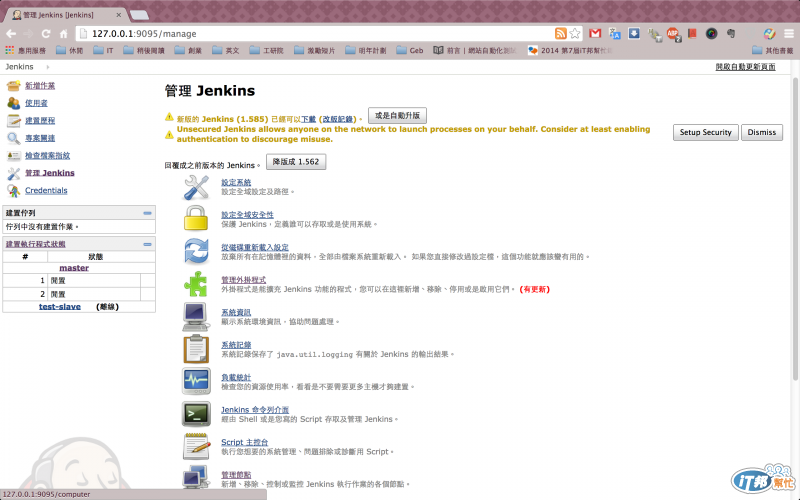Click Setup Security button
The image size is (800, 500).
tap(706, 132)
